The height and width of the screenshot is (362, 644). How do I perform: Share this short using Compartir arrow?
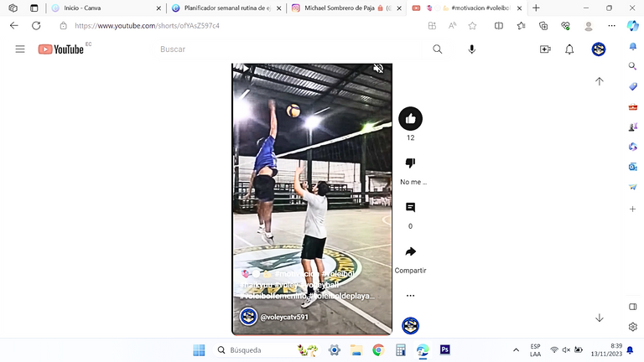tap(410, 251)
